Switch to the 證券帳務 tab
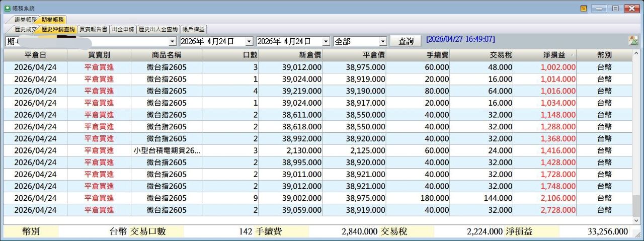Image resolution: width=644 pixels, height=241 pixels. 25,20
